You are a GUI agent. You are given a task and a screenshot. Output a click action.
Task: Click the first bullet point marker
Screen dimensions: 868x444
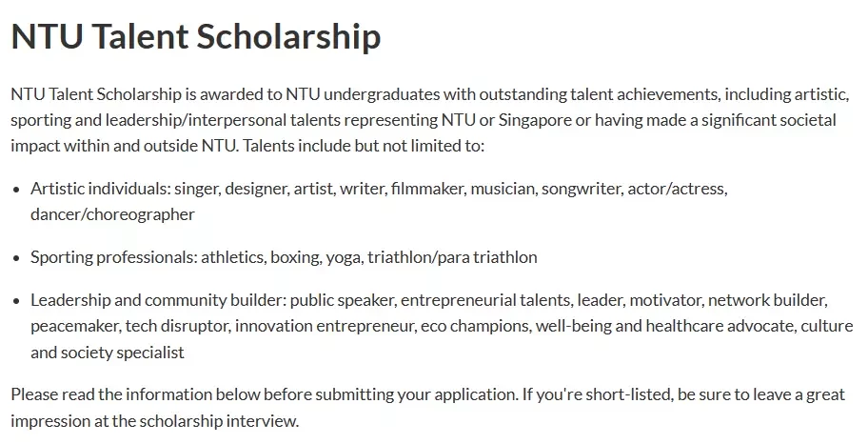coord(17,191)
